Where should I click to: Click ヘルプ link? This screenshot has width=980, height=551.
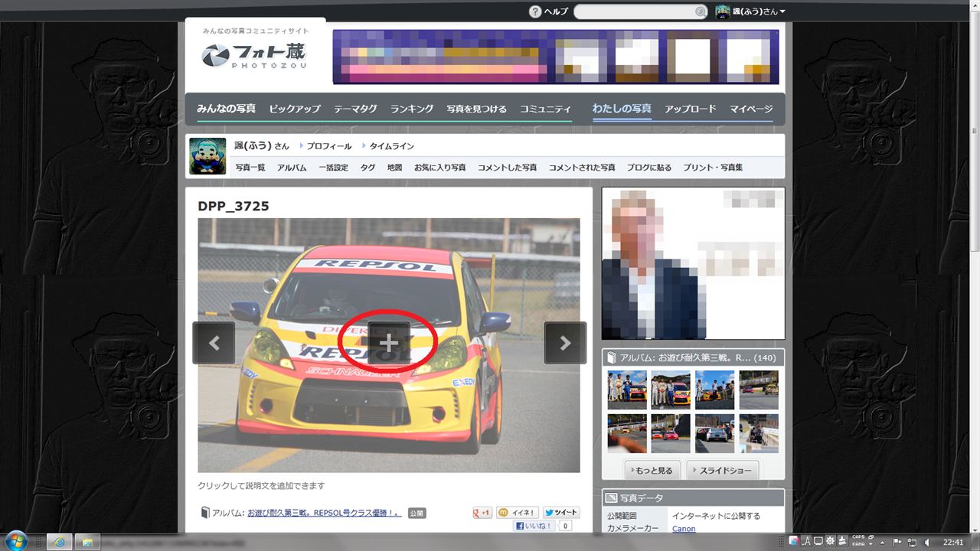coord(556,11)
